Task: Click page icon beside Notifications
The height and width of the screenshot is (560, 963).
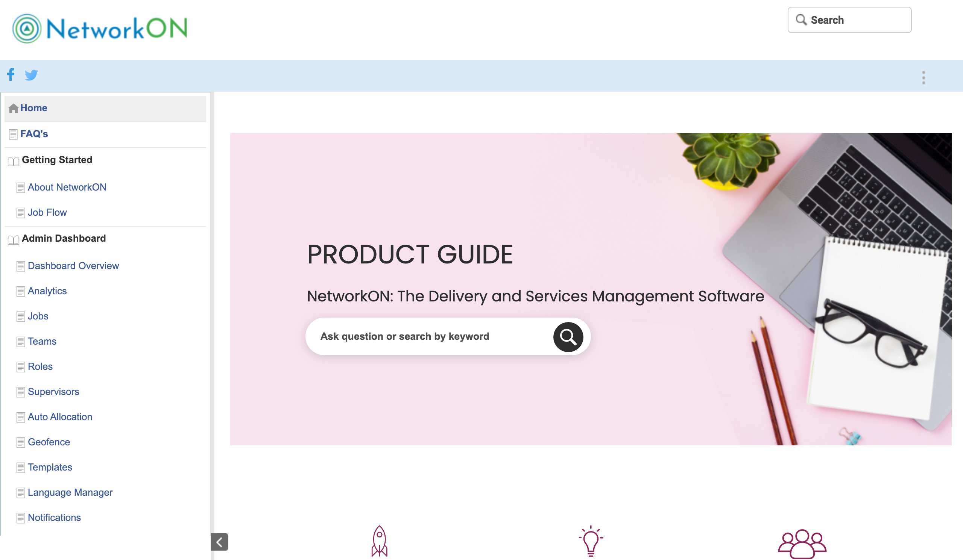Action: pyautogui.click(x=21, y=518)
